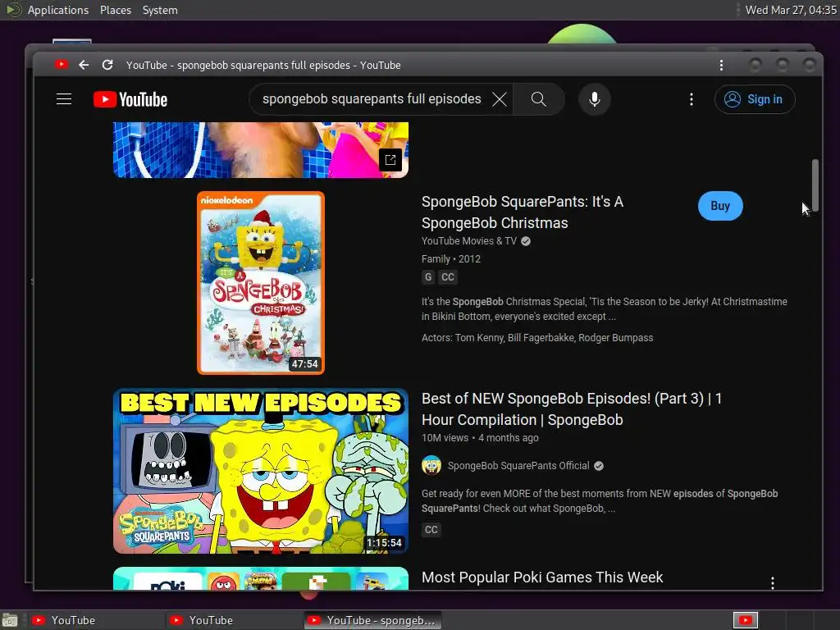Click the page vertical scrollbar thumb
Screen dimensions: 840x630
(815, 185)
